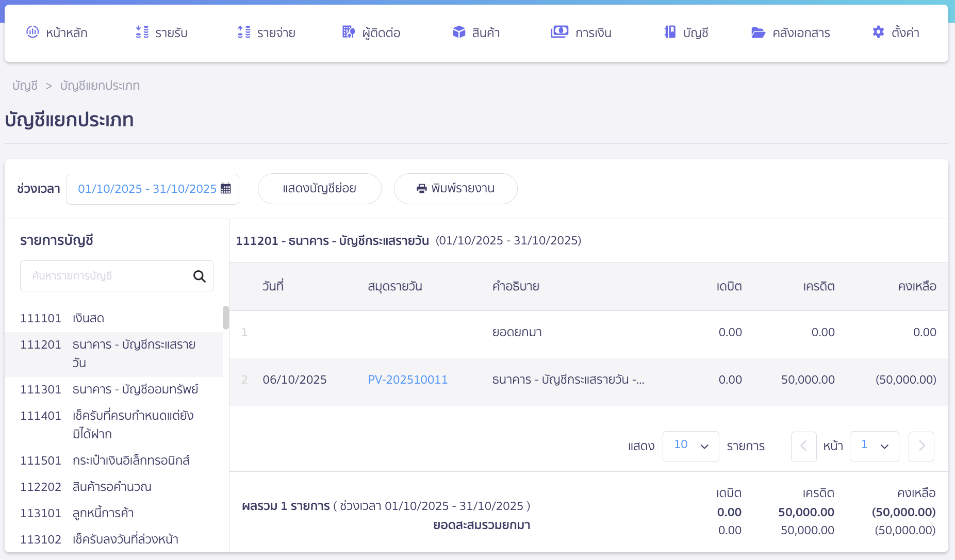Click the folder icon for คลังเอกสาร

click(758, 32)
